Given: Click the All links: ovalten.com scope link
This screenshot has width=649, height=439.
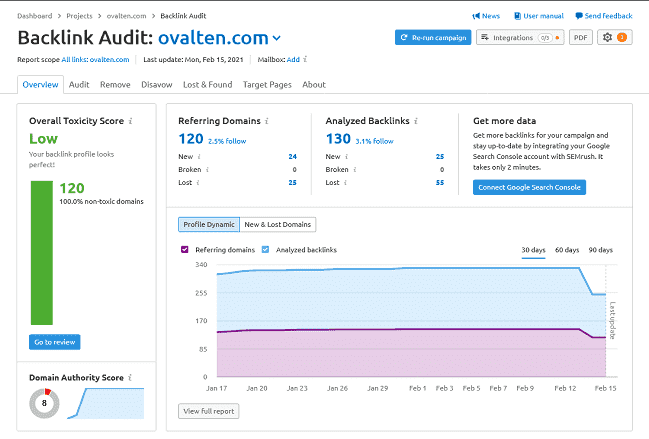Looking at the screenshot, I should (x=95, y=59).
